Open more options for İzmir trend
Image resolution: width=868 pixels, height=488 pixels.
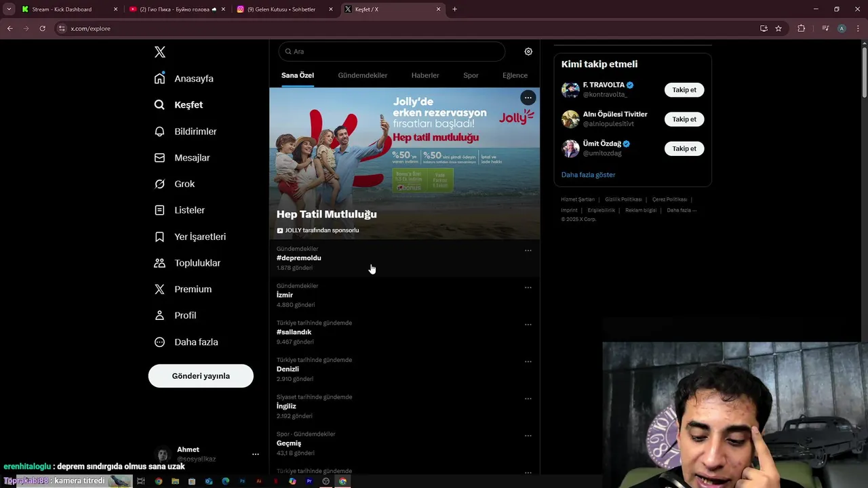pos(528,288)
